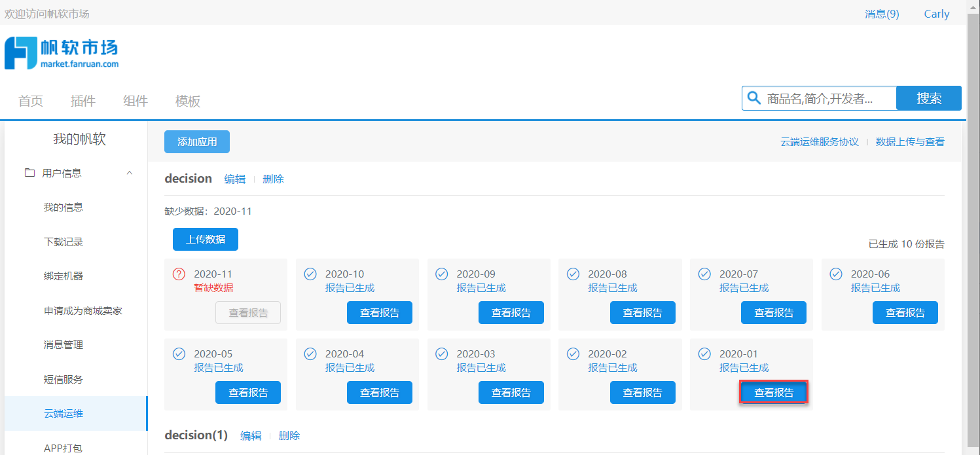This screenshot has height=455, width=980.
Task: View report for 2020-07
Action: click(x=774, y=313)
